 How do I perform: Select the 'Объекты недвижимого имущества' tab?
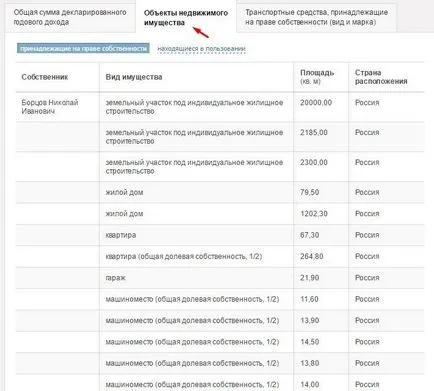[x=186, y=18]
